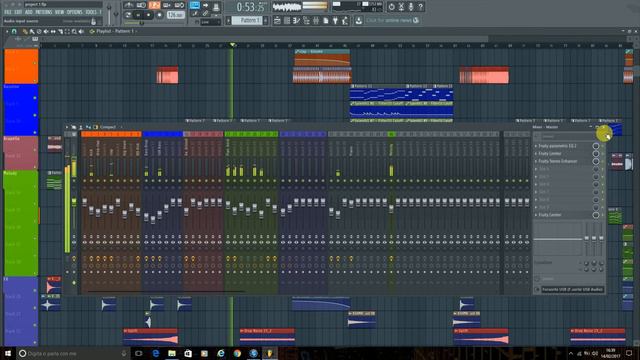Toggle the playlist snap magnet icon
Image resolution: width=640 pixels, height=360 pixels.
[x=14, y=31]
